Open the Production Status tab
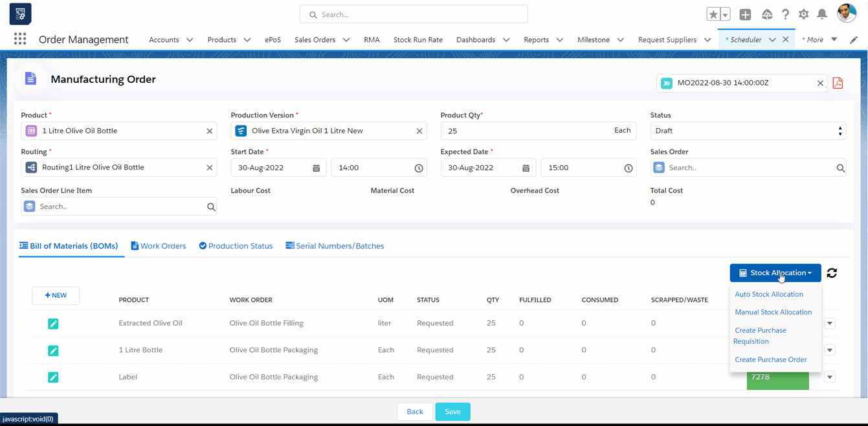Screen dimensions: 868x426 [236, 246]
